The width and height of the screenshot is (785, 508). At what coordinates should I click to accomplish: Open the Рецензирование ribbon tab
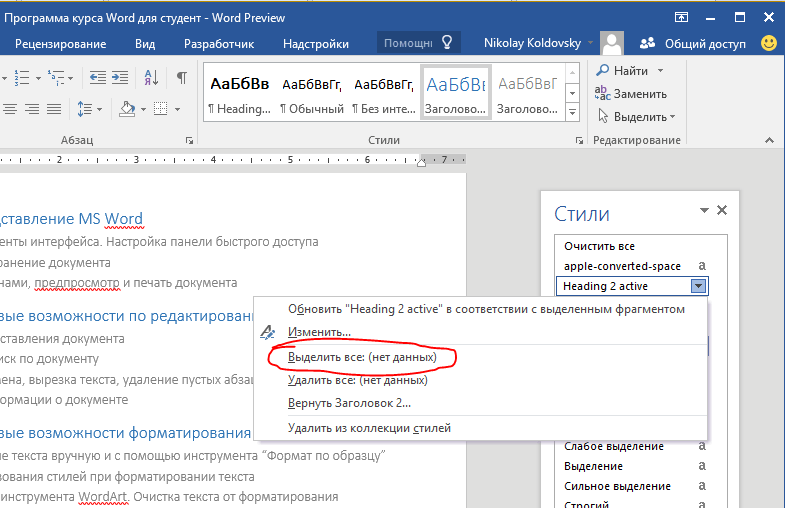tap(61, 44)
